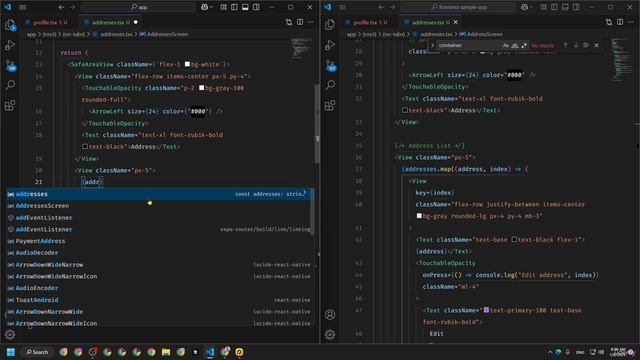Open the hamburger menu in left window
The width and height of the screenshot is (640, 360).
(x=23, y=7)
